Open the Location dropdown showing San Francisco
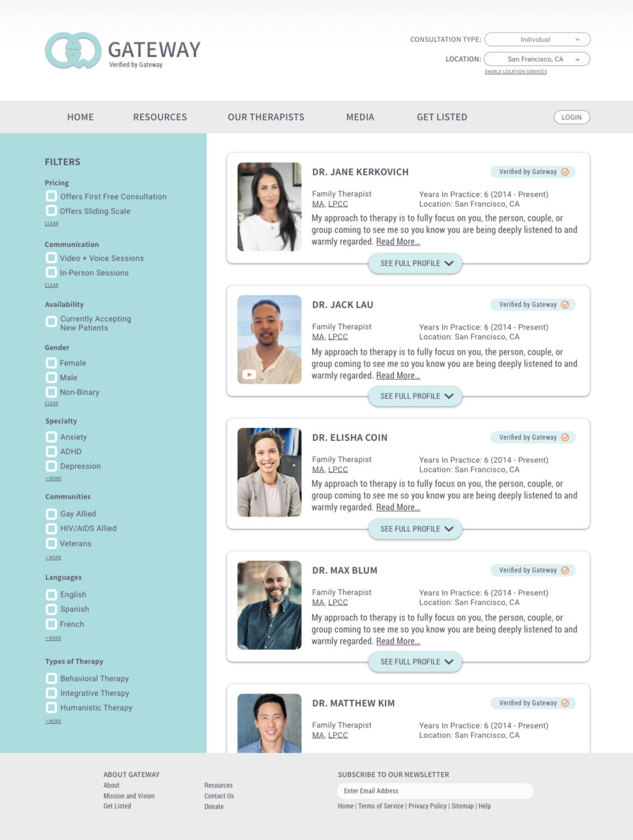 click(536, 59)
